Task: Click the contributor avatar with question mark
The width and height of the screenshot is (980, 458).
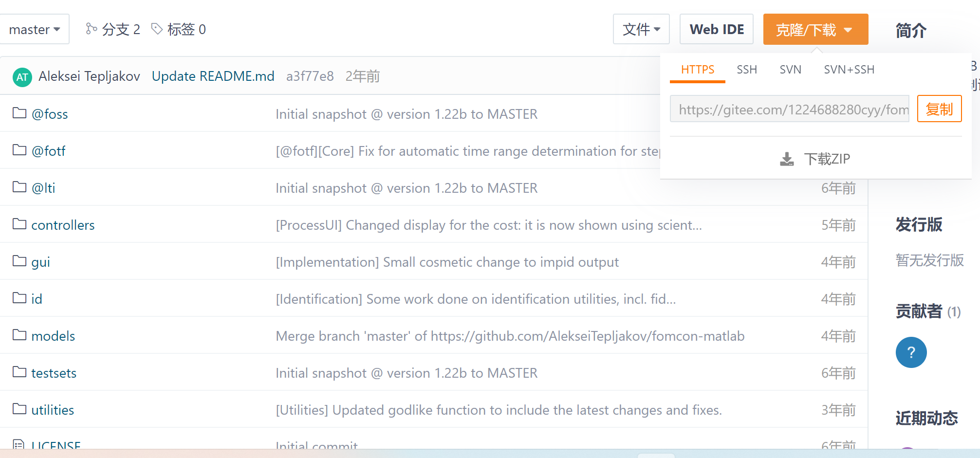Action: (x=911, y=352)
